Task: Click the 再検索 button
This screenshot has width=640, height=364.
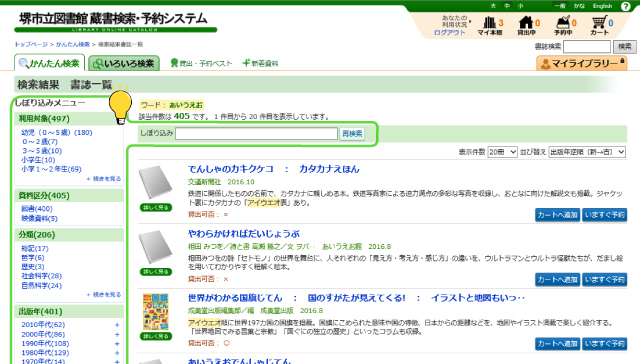Action: click(352, 133)
